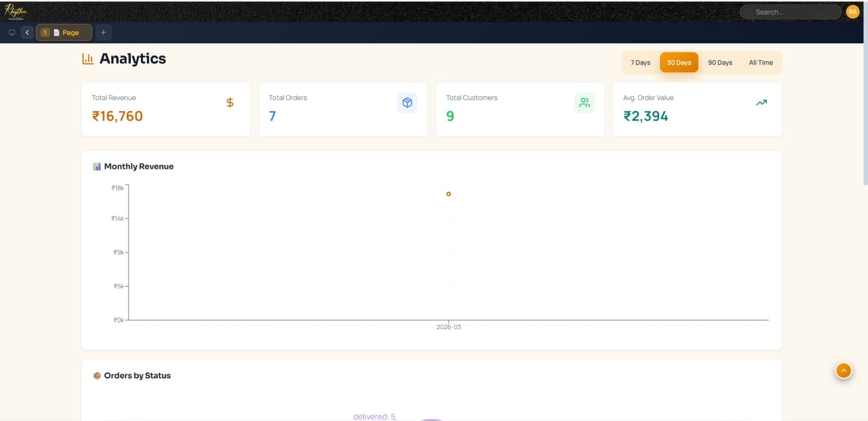The height and width of the screenshot is (421, 868).
Task: Click the Total Orders label
Action: pyautogui.click(x=288, y=98)
